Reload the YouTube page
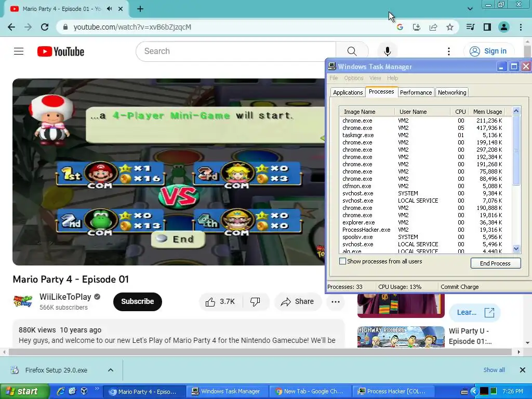532x399 pixels. tap(45, 27)
